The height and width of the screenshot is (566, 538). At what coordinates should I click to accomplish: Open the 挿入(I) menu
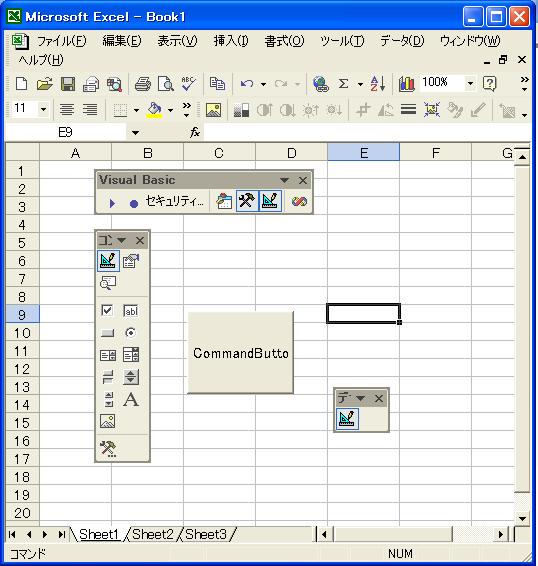pos(231,41)
